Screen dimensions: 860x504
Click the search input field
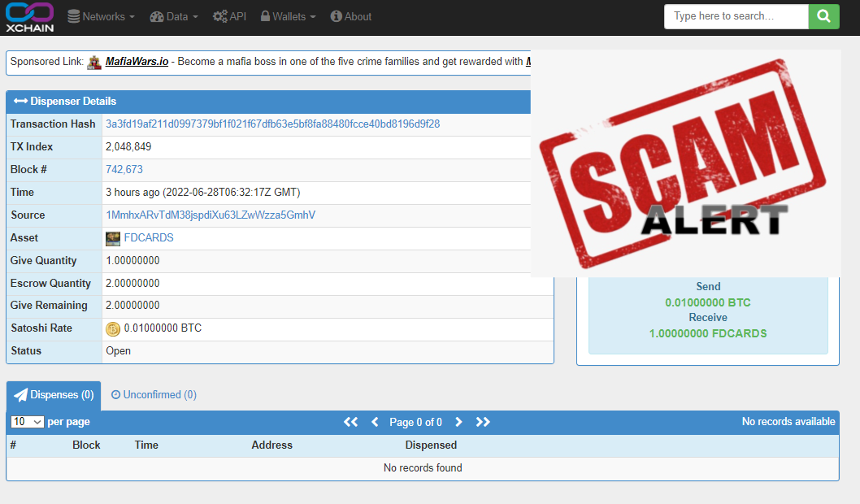736,16
